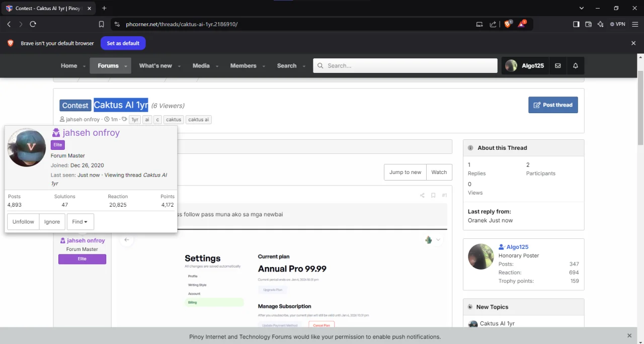Image resolution: width=644 pixels, height=344 pixels.
Task: Click the site info icon left of the URL
Action: tap(117, 24)
